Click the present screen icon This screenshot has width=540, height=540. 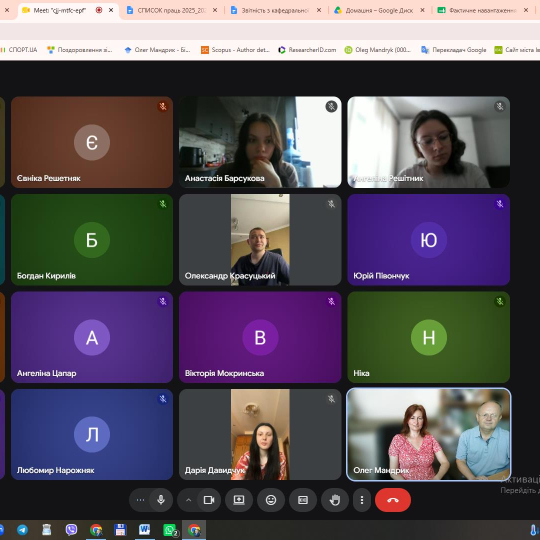tap(239, 500)
